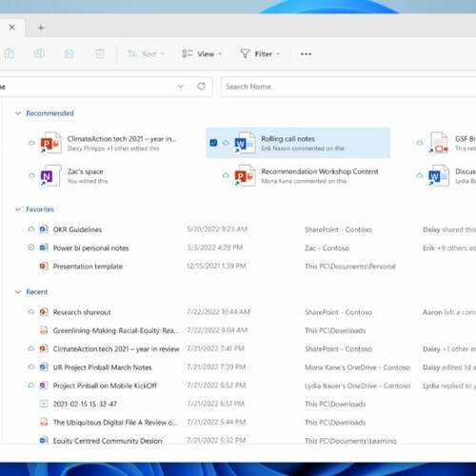Click the Share icon in toolbar
476x476 pixels.
(x=69, y=53)
